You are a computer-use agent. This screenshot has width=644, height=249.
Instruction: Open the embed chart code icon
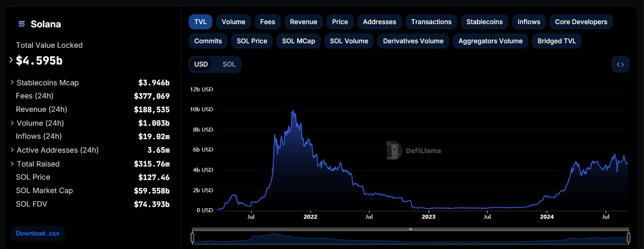[620, 64]
